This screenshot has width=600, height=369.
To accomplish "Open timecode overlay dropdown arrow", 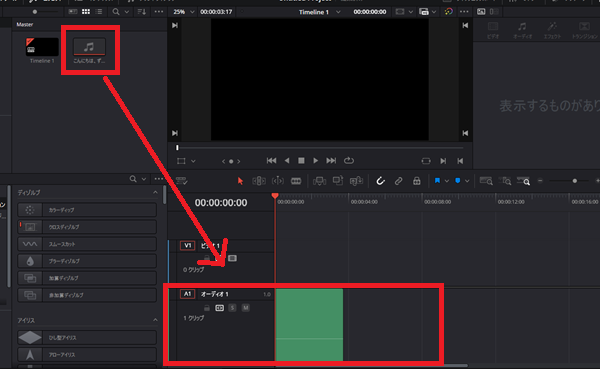I will [434, 12].
